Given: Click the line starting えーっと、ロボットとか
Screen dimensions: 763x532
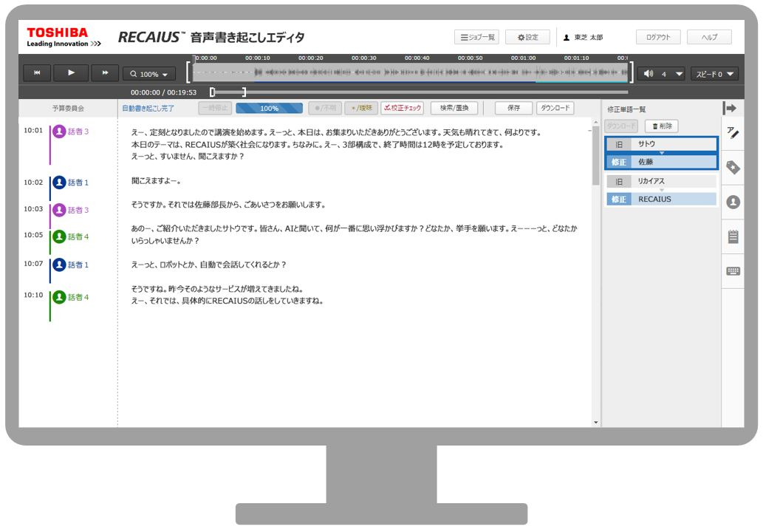Looking at the screenshot, I should [x=209, y=265].
